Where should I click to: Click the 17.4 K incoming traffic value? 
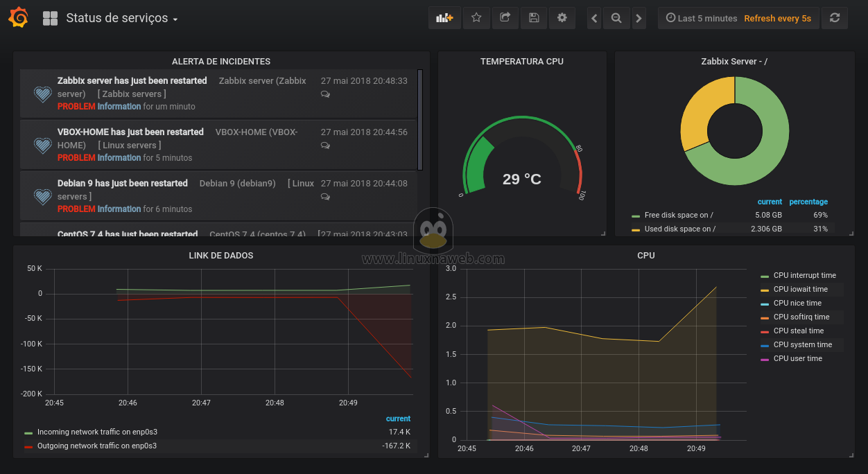(x=399, y=432)
